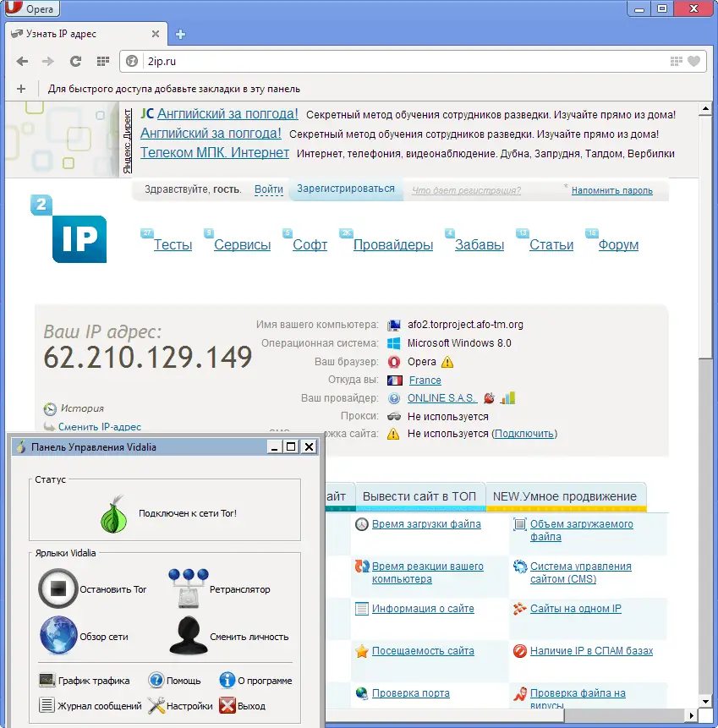Viewport: 718px width, 728px height.
Task: Open 'Время загрузки файла' test
Action: 426,524
